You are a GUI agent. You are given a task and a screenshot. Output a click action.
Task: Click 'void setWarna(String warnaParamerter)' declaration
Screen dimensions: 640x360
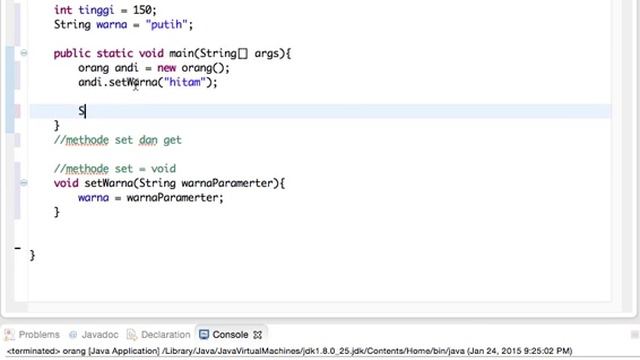[169, 183]
